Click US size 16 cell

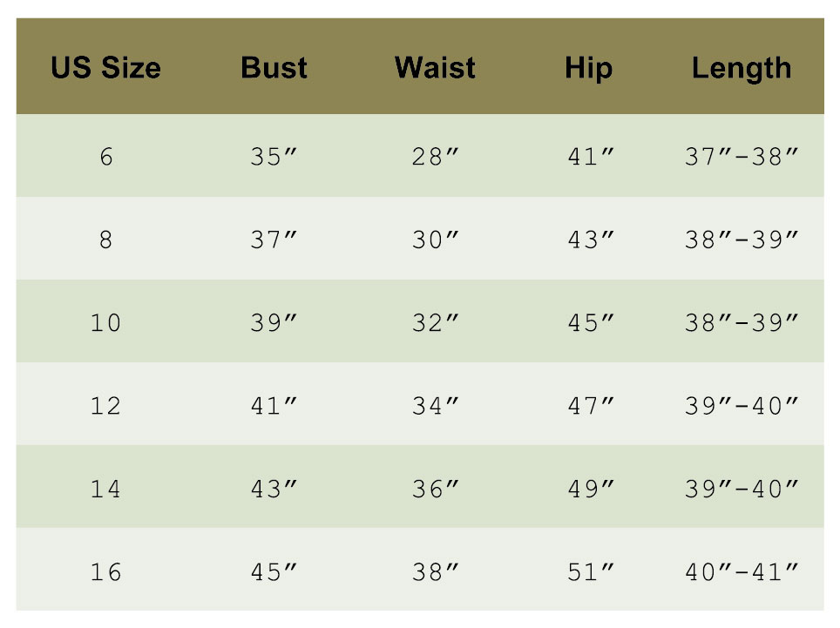click(x=105, y=572)
